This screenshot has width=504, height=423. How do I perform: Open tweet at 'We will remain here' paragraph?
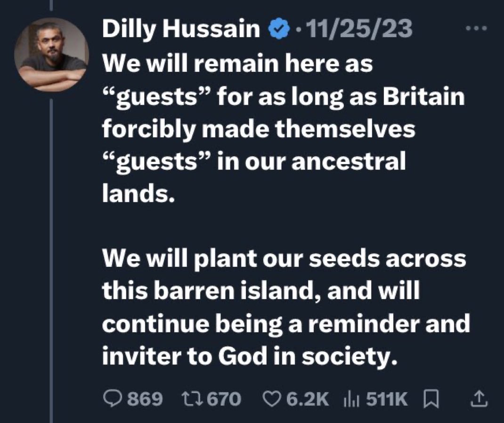pos(284,129)
